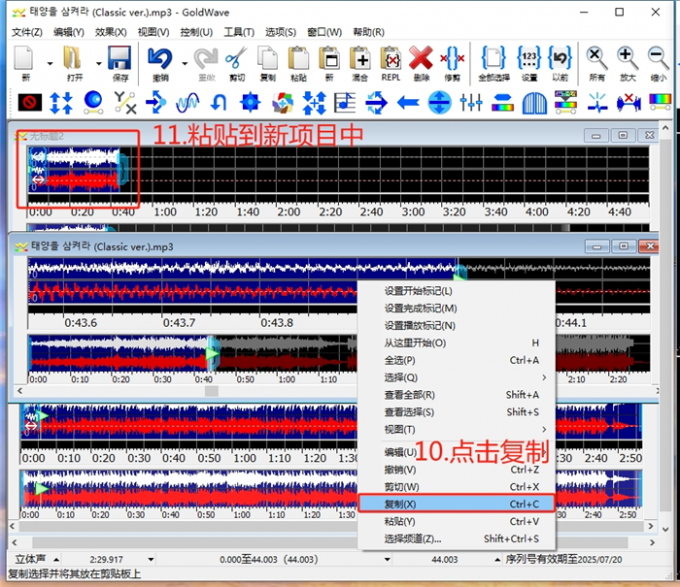The width and height of the screenshot is (680, 587).
Task: Open the File menu
Action: [27, 32]
